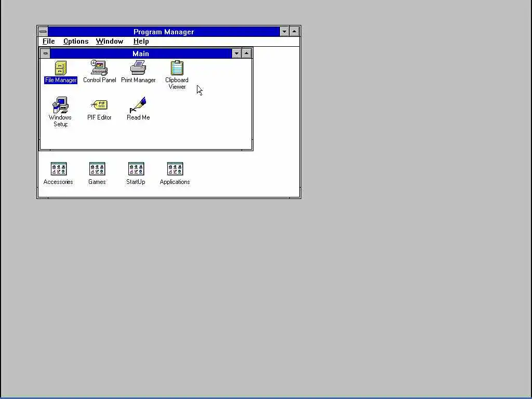
Task: Click the Main window title bar
Action: coord(141,54)
